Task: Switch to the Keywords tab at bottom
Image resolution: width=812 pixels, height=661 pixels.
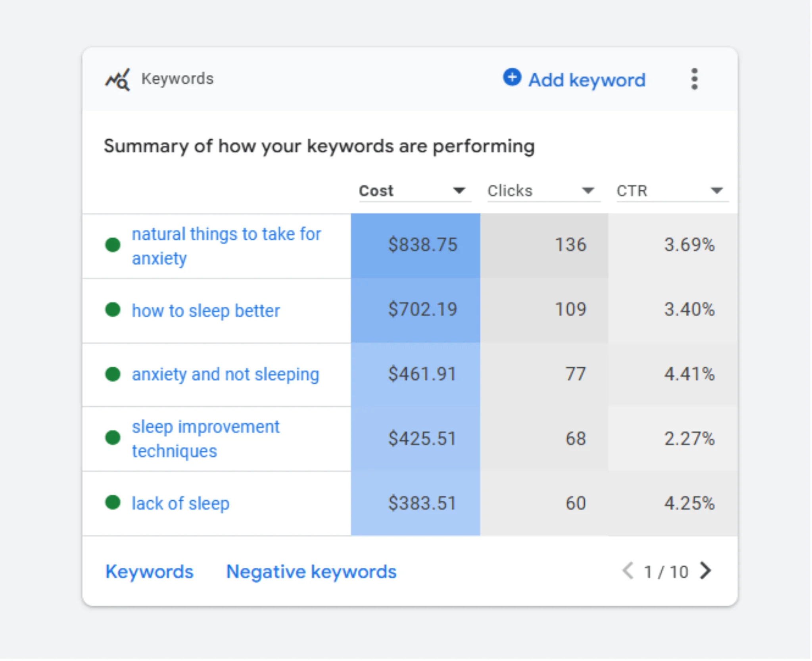Action: point(149,572)
